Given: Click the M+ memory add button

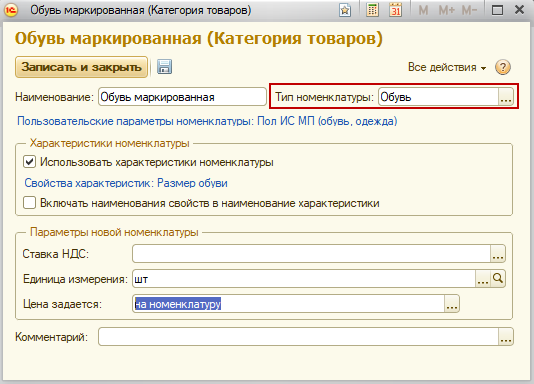Looking at the screenshot, I should [446, 10].
